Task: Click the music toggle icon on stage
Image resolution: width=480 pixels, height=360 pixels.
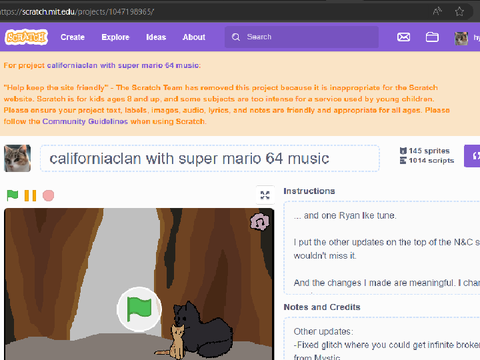Action: (x=260, y=221)
